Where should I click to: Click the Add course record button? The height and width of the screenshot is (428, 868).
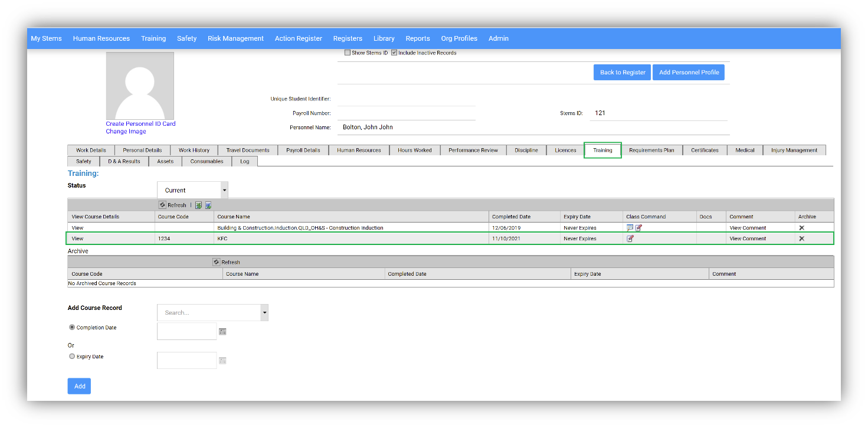tap(79, 386)
